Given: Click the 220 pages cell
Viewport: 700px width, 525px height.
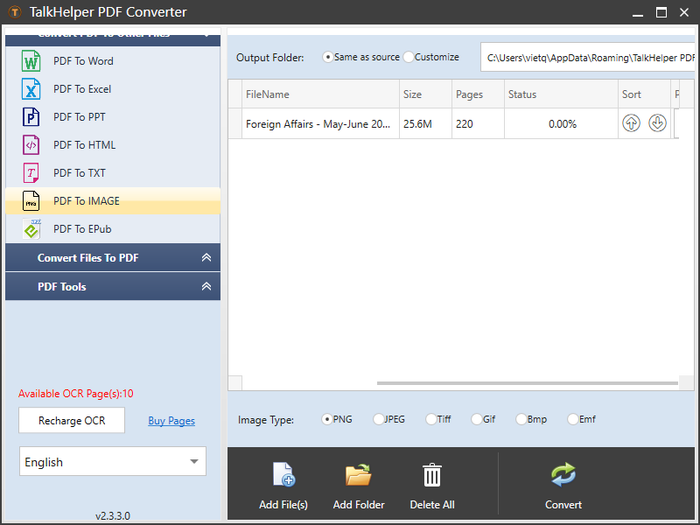Looking at the screenshot, I should click(x=478, y=124).
